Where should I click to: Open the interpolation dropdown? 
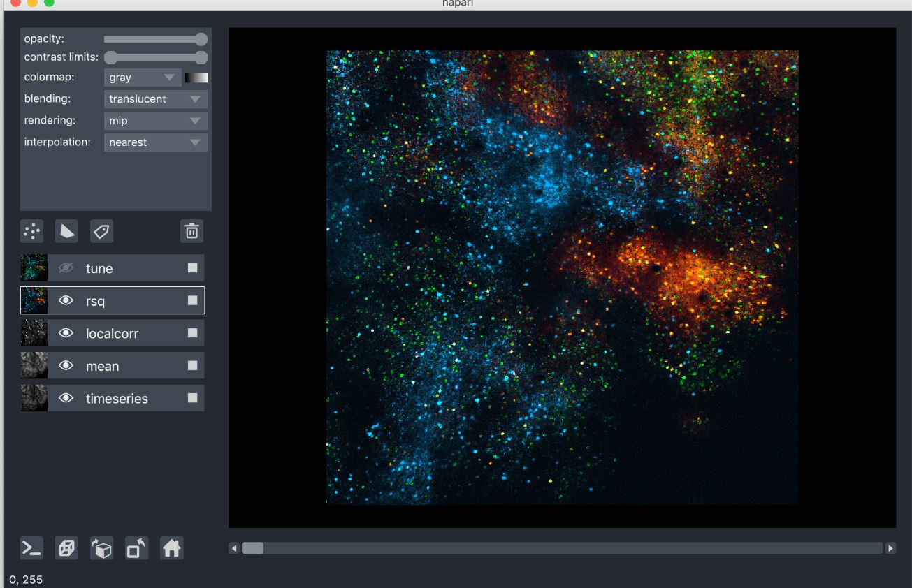(x=155, y=142)
